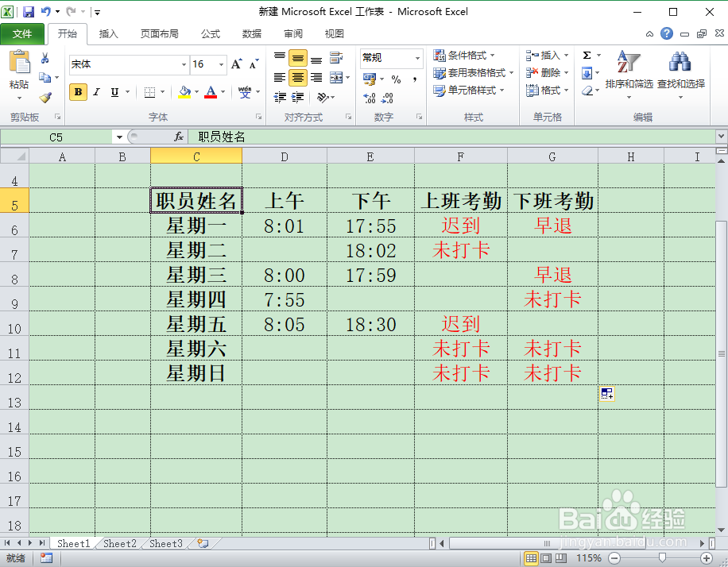Click the Undo icon in title bar
The width and height of the screenshot is (728, 567).
pyautogui.click(x=46, y=12)
